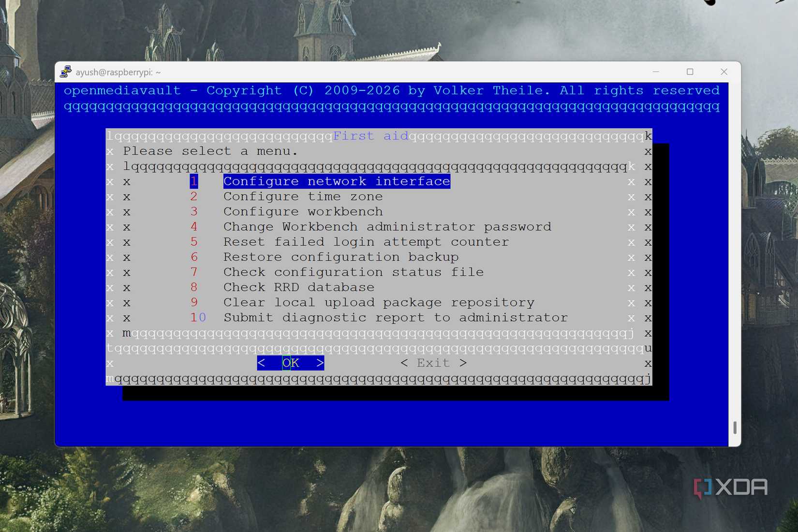Click the openmediavault copyright header line

[392, 90]
